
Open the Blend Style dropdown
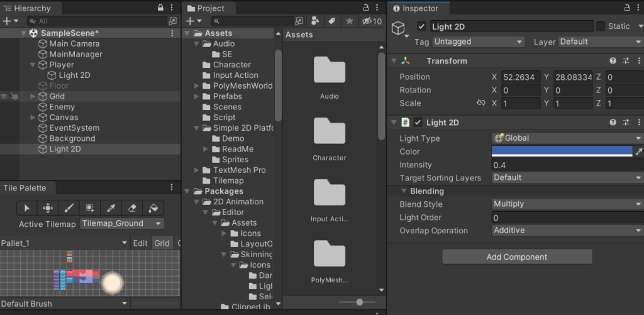(x=567, y=204)
